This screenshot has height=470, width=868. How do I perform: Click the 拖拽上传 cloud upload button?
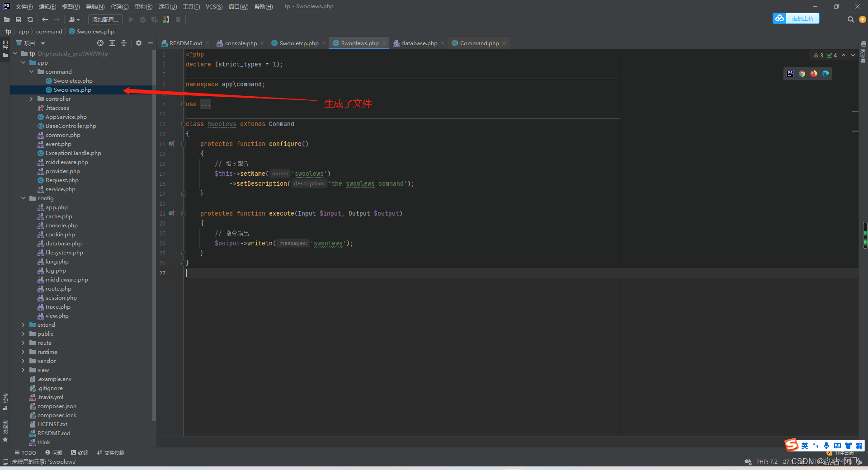(796, 18)
